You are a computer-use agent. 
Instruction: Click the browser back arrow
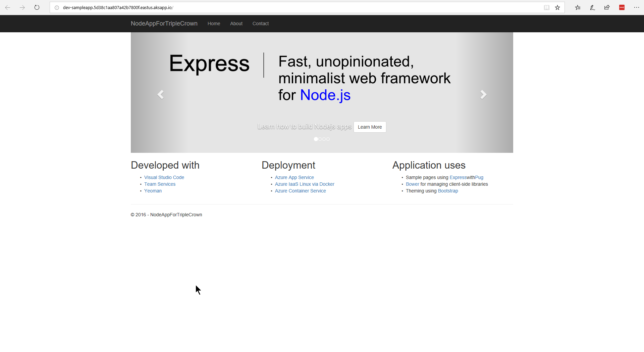(7, 7)
